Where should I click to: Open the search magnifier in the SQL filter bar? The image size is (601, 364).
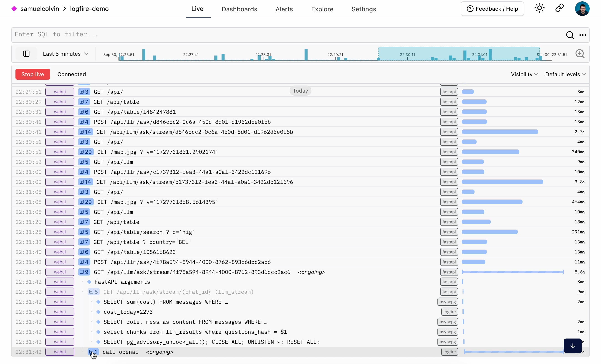coord(570,35)
